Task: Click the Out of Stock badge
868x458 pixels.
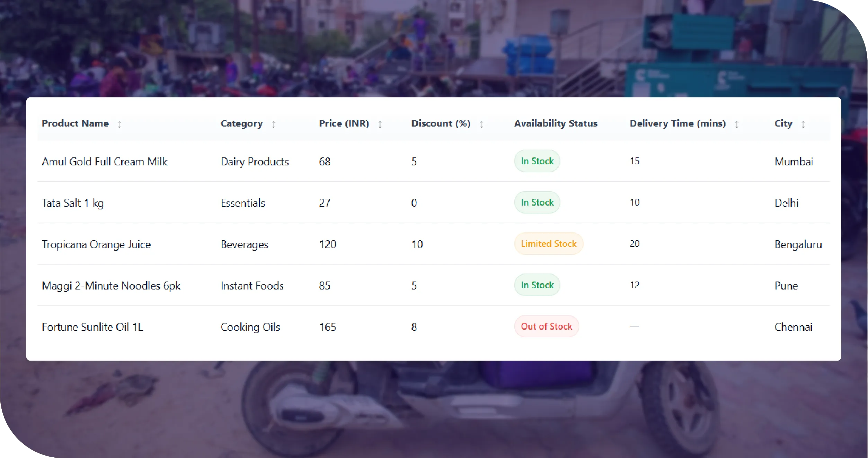Action: [546, 327]
